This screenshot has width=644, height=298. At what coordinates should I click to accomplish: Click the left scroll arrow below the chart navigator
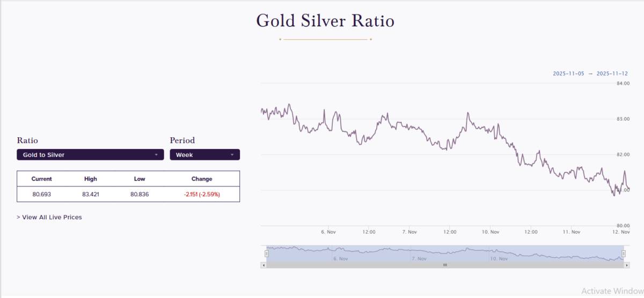(263, 265)
